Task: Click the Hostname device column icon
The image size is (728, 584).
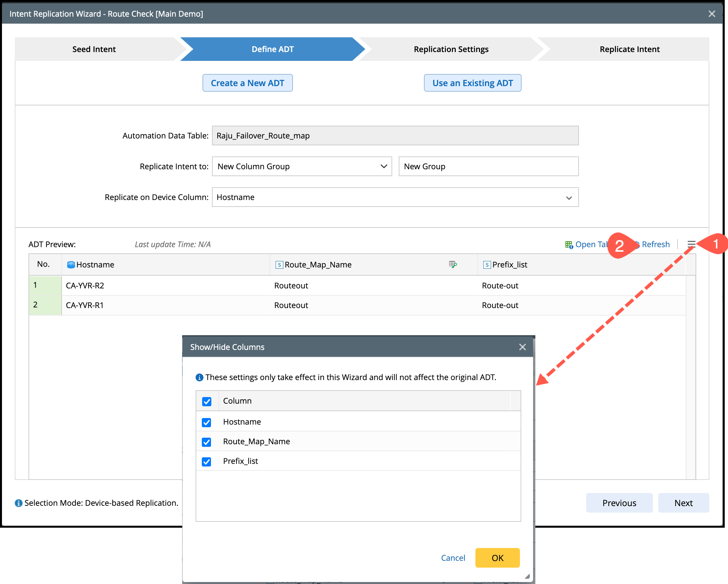Action: (70, 265)
